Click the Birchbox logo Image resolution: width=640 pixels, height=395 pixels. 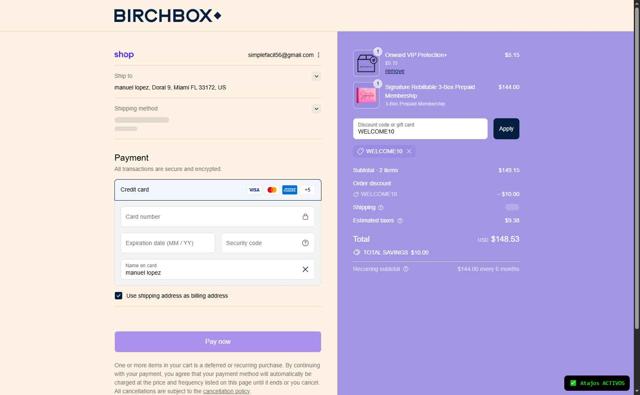point(168,16)
